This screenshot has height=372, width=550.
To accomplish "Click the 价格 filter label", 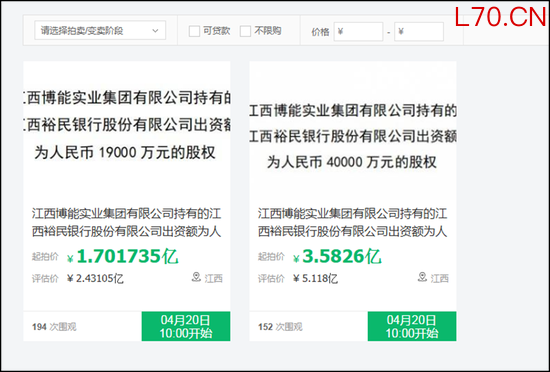I will (x=320, y=32).
